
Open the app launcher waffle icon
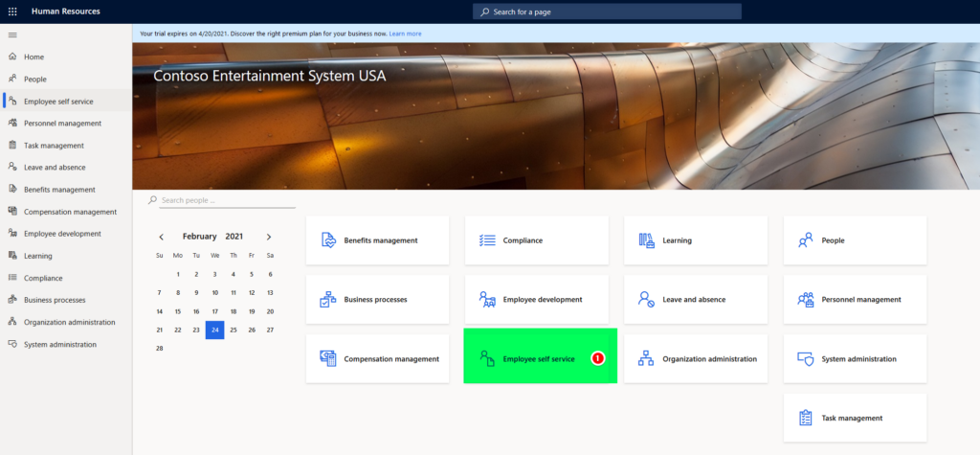[12, 11]
